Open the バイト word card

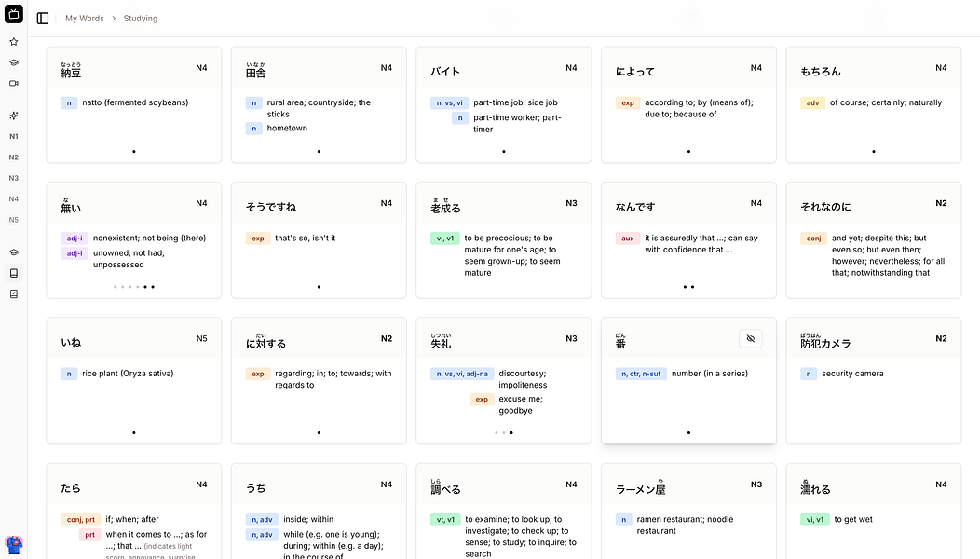pyautogui.click(x=504, y=104)
